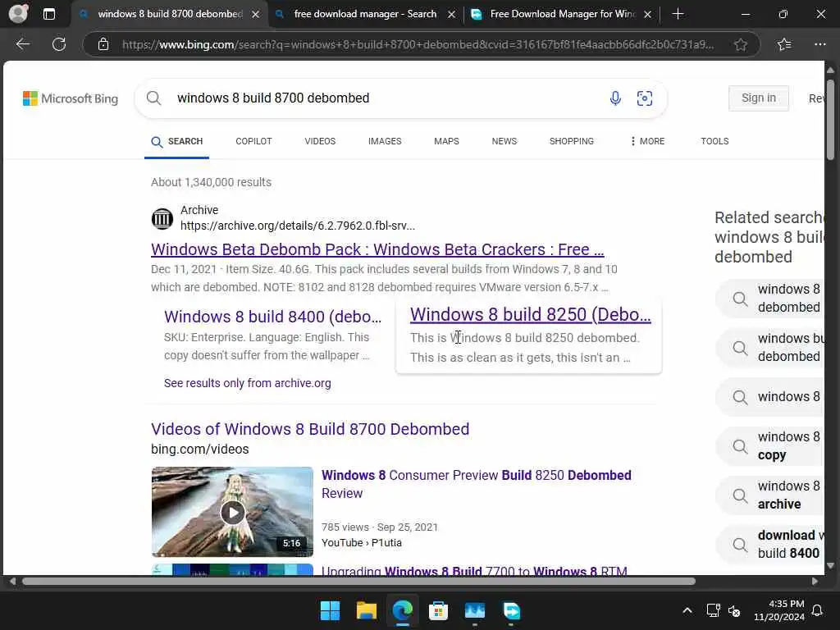
Task: Select related search 'windows 8 copy'
Action: [769, 446]
